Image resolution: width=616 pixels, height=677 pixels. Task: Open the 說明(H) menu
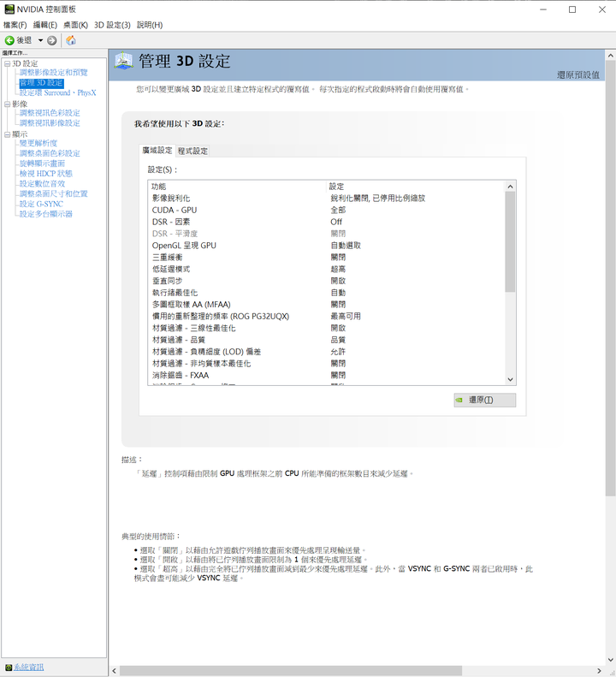[x=150, y=25]
